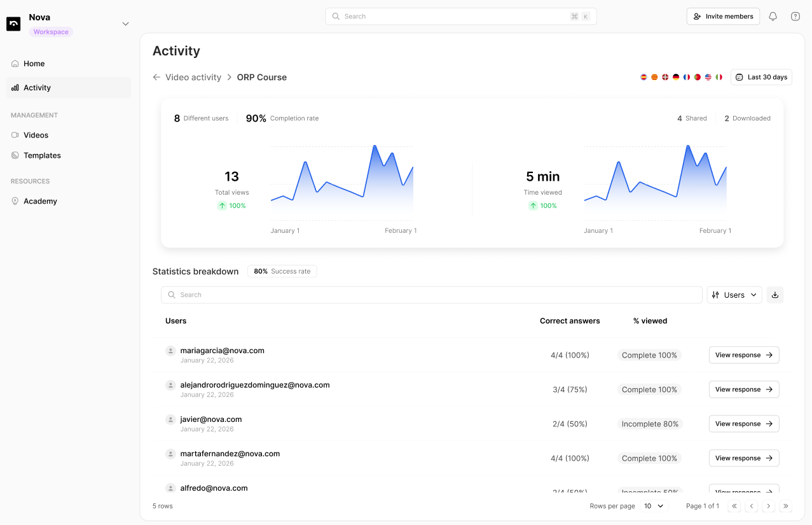Click the 90% Completion rate stat
Image resolution: width=812 pixels, height=525 pixels.
coord(282,118)
